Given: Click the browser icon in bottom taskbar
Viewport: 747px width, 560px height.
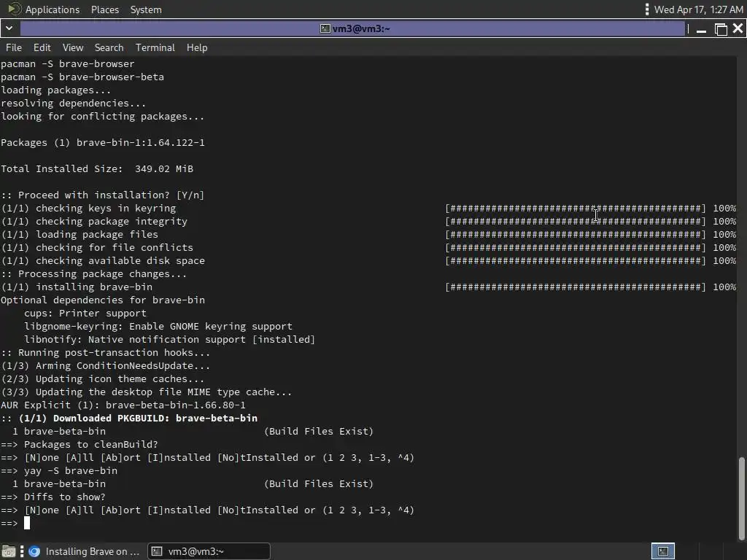Looking at the screenshot, I should (x=34, y=551).
